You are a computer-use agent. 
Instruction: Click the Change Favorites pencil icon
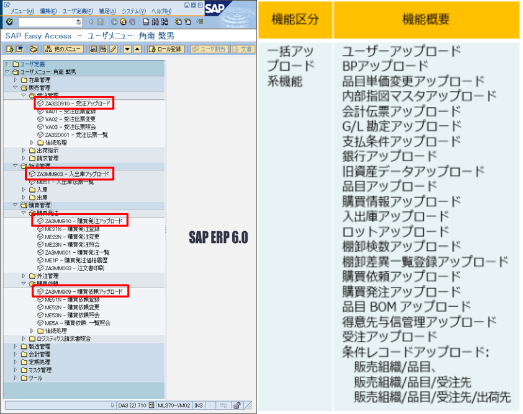[113, 49]
